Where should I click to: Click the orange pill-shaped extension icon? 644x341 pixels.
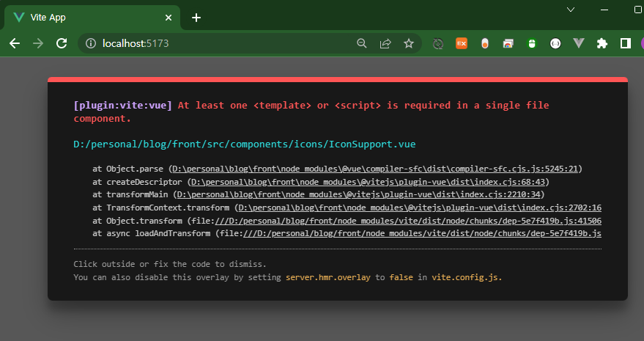tap(485, 43)
